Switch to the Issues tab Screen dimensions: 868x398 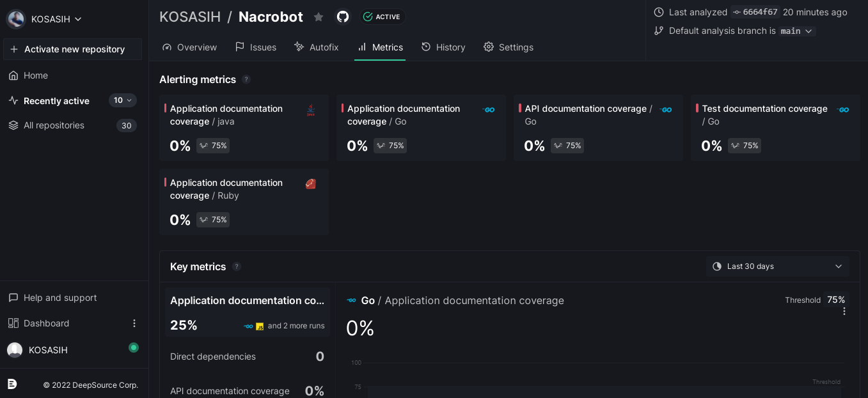[x=256, y=47]
